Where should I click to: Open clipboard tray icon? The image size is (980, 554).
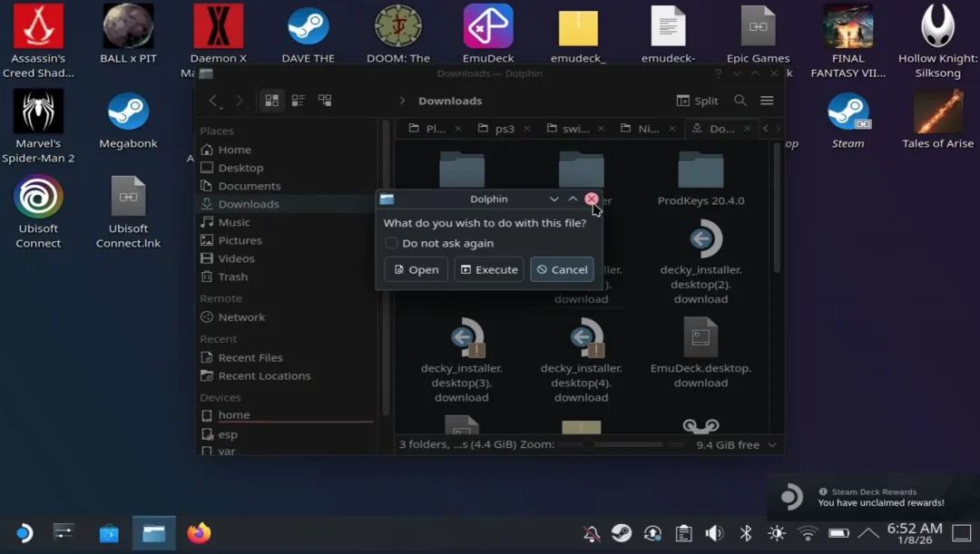tap(684, 533)
